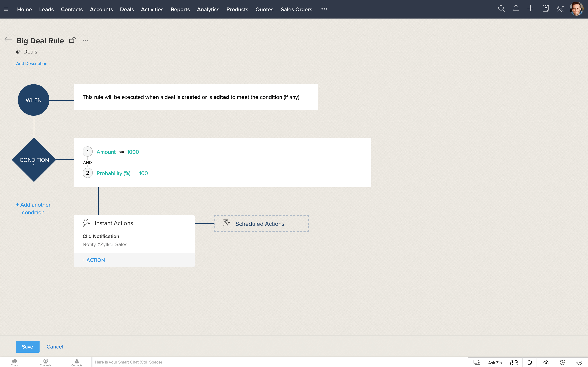Screen dimensions: 588x367
Task: Open the Analytics module tab
Action: (x=208, y=9)
